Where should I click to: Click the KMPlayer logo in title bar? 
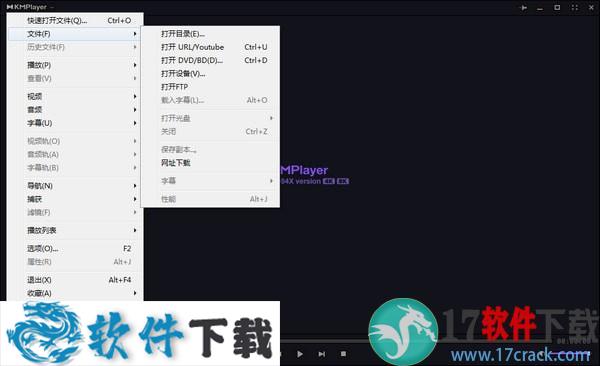pos(26,7)
